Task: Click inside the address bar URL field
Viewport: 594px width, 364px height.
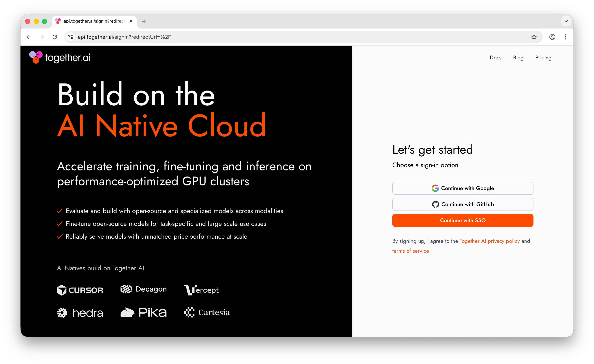Action: coord(169,37)
